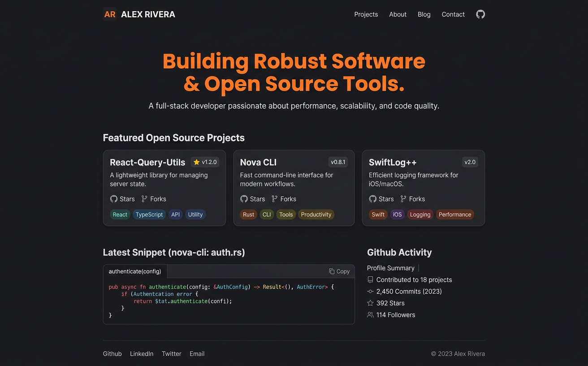Open the Github footer link

pyautogui.click(x=112, y=354)
